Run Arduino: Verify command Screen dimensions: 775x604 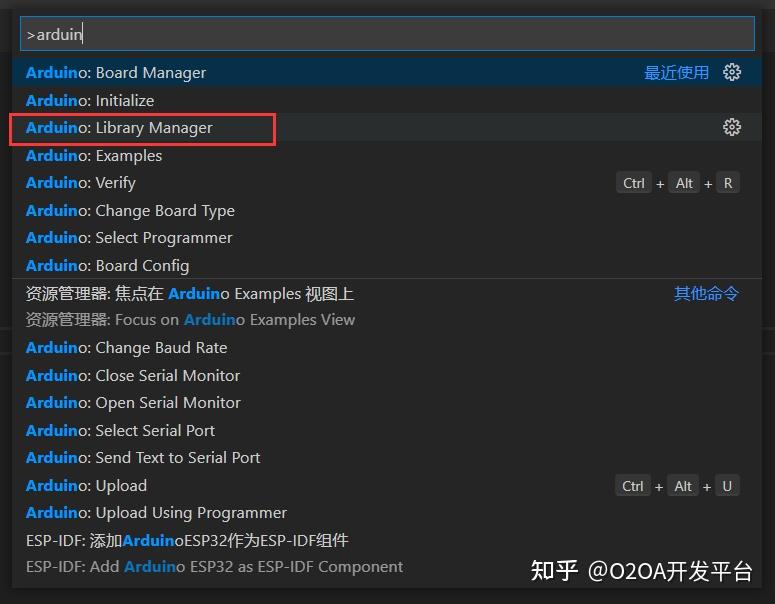(x=387, y=183)
